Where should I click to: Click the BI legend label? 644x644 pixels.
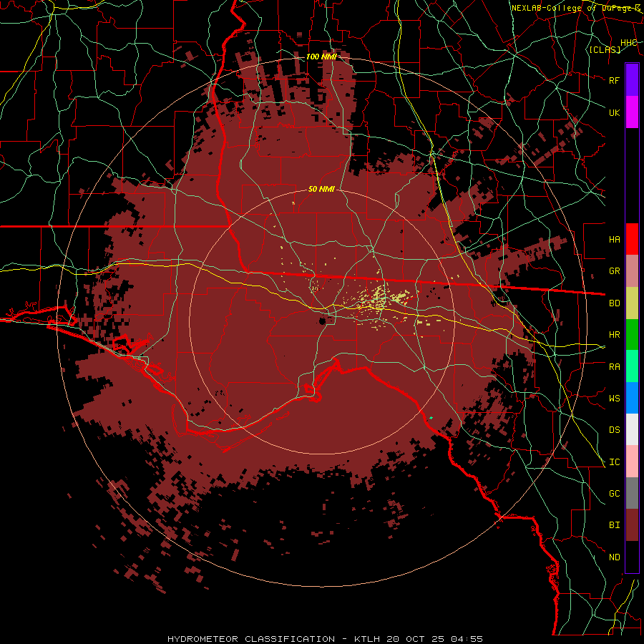coord(614,525)
